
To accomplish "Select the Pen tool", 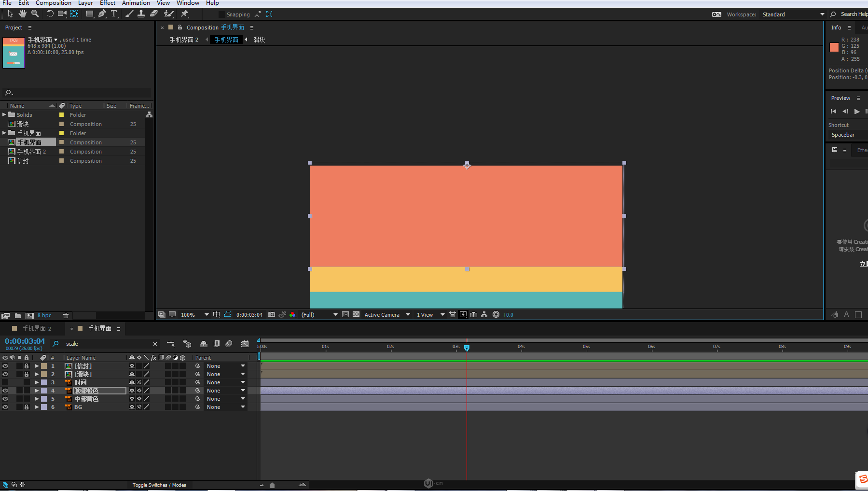I will pyautogui.click(x=102, y=14).
